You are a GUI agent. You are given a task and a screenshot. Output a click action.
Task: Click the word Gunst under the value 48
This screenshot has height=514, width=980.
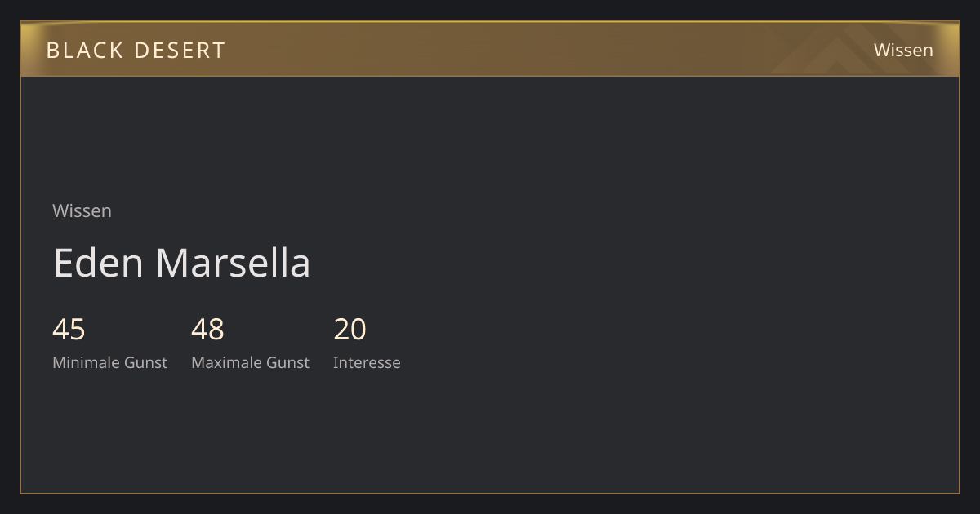coord(287,362)
